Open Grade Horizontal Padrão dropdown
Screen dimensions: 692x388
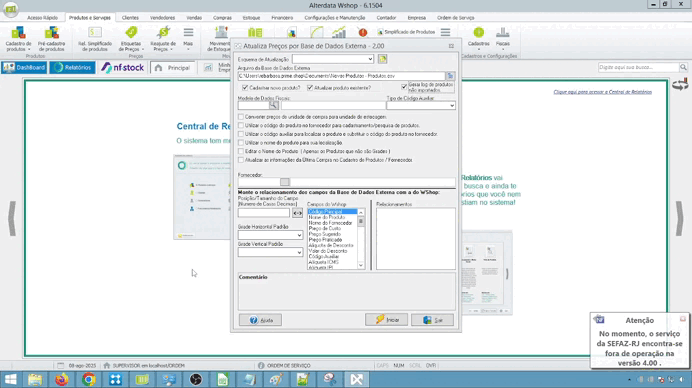[x=299, y=235]
